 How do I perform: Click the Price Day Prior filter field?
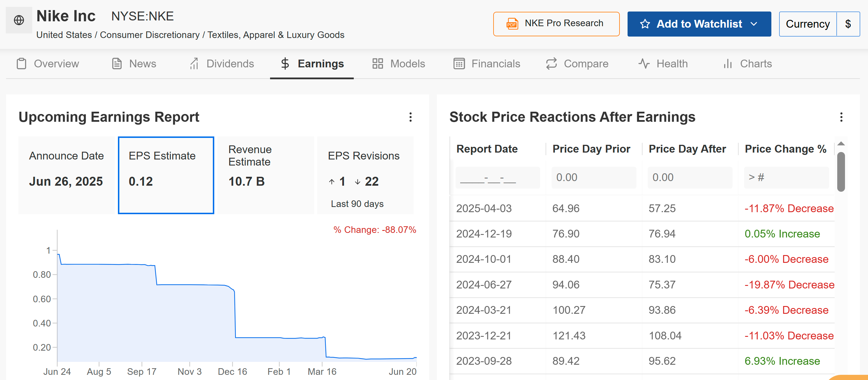[594, 177]
